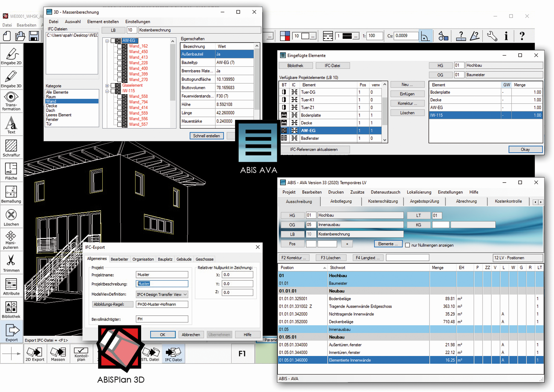The width and height of the screenshot is (554, 392).
Task: Collapse the AW-EG tree node
Action: (107, 41)
